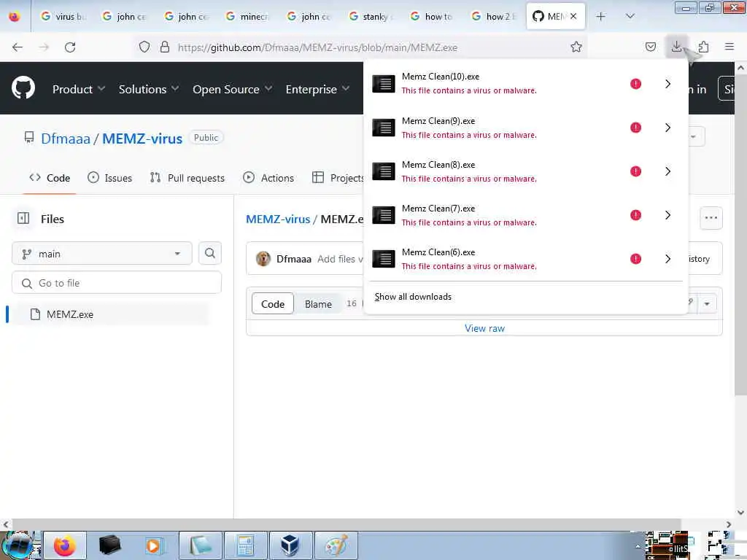Close the MEMZ GitHub tab
Image resolution: width=747 pixels, height=560 pixels.
pos(573,16)
